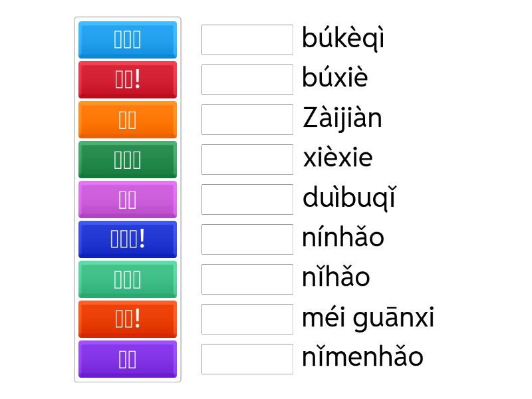Select the crimson red answer tile
532x399 pixels.
pyautogui.click(x=127, y=80)
